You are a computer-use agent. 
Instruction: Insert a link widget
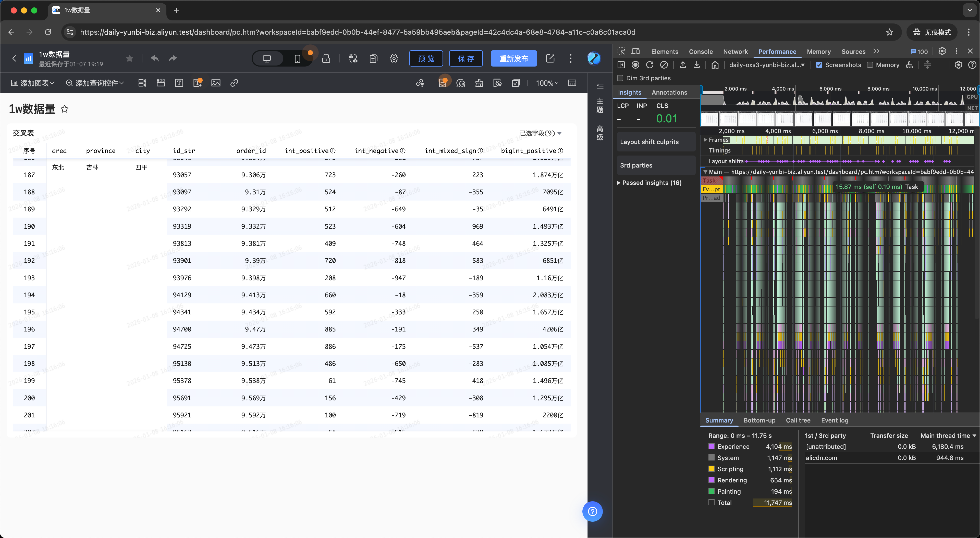click(x=234, y=83)
